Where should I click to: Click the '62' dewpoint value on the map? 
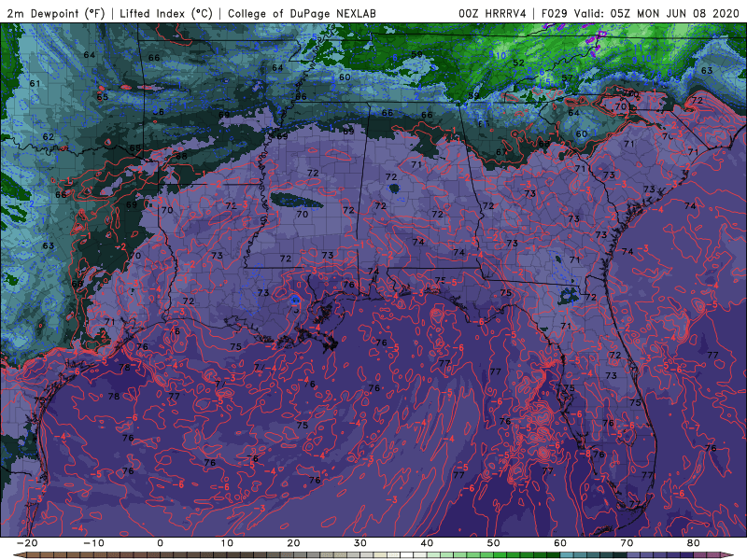(49, 137)
